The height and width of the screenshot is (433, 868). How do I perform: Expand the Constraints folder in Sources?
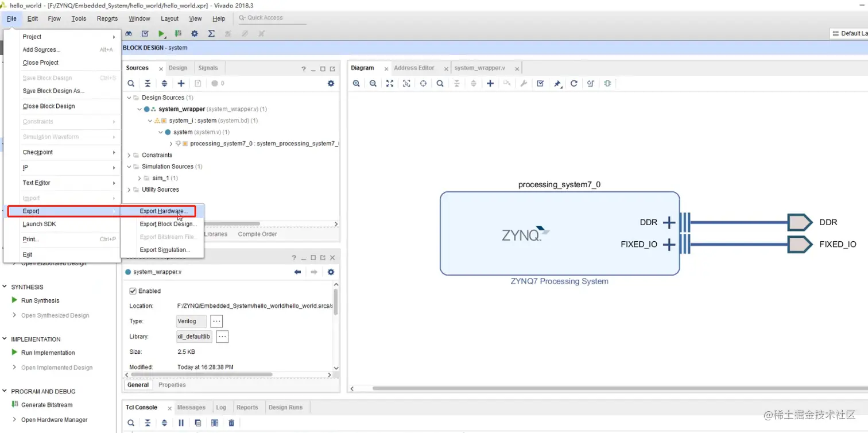[x=129, y=155]
